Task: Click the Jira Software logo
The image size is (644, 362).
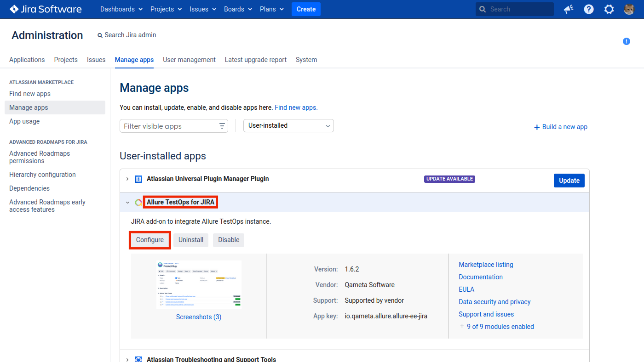Action: coord(46,9)
